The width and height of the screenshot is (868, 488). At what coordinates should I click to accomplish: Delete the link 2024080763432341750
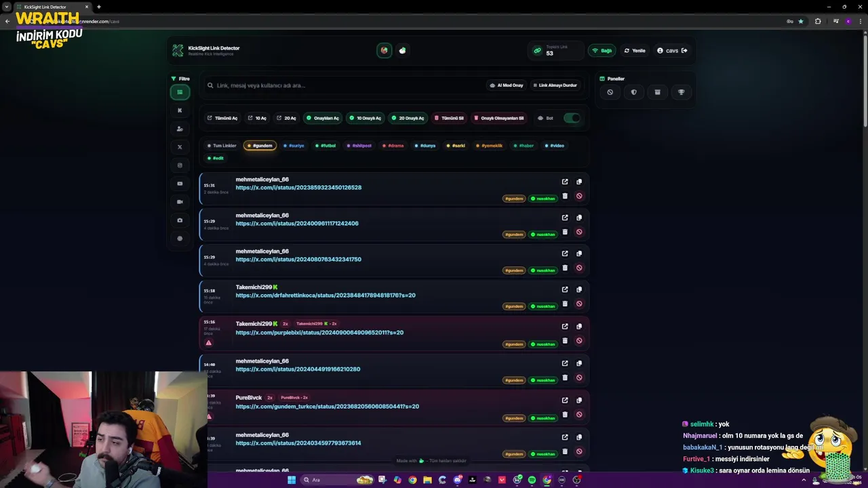coord(565,268)
